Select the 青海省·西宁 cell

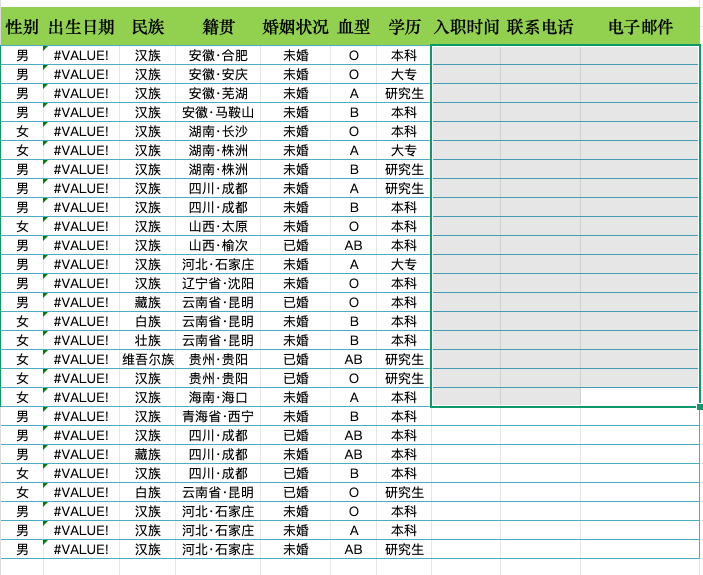pyautogui.click(x=218, y=416)
